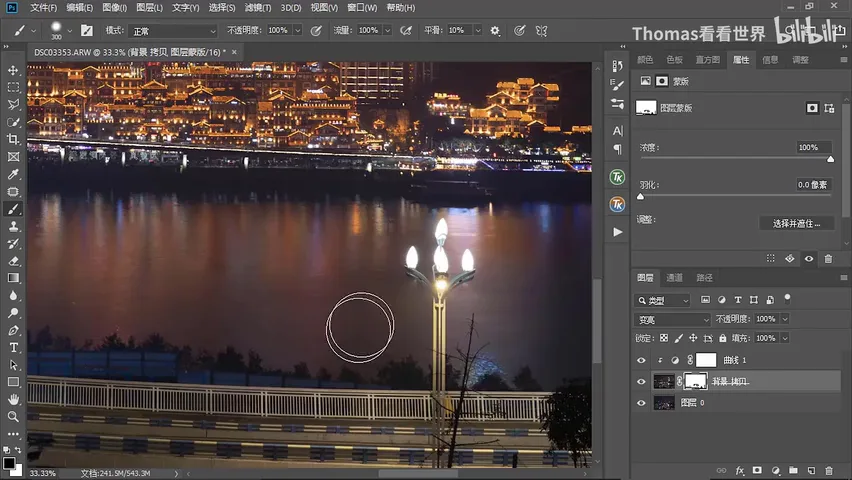
Task: Open the blue TK panel icon
Action: (x=617, y=204)
